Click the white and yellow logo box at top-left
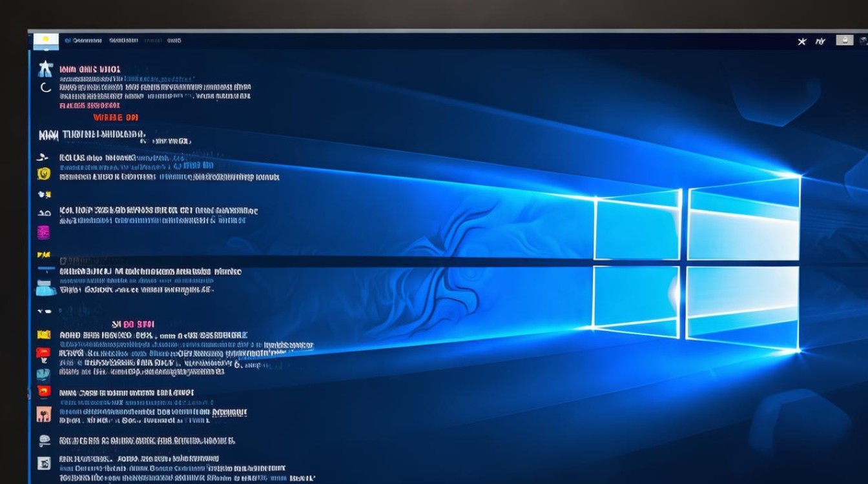This screenshot has height=484, width=868. tap(45, 41)
